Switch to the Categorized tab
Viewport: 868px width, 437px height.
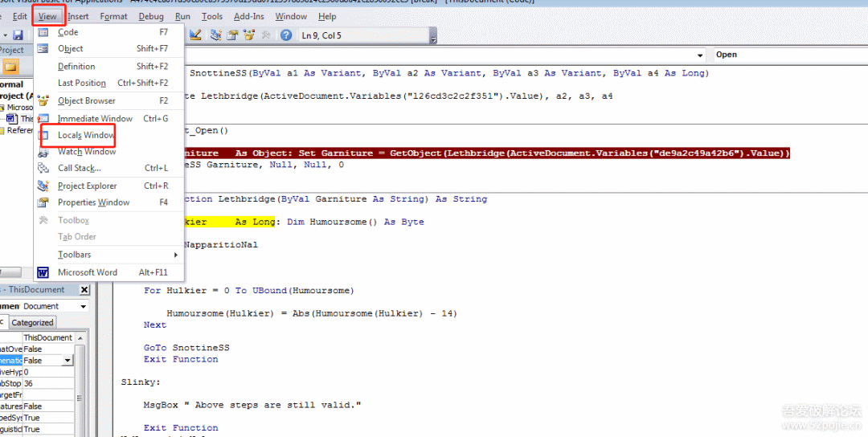[32, 322]
